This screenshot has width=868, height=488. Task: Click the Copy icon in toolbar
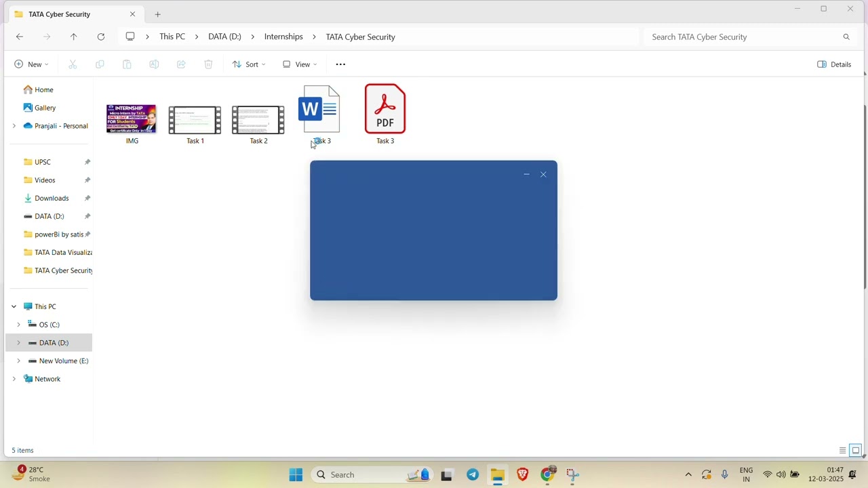point(100,64)
